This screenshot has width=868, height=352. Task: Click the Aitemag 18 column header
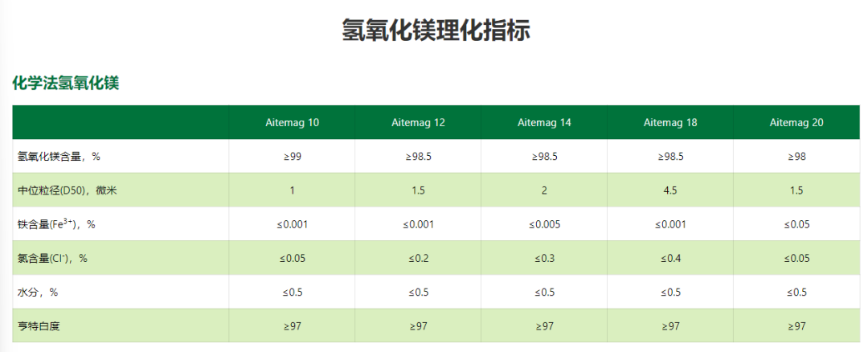tap(670, 123)
